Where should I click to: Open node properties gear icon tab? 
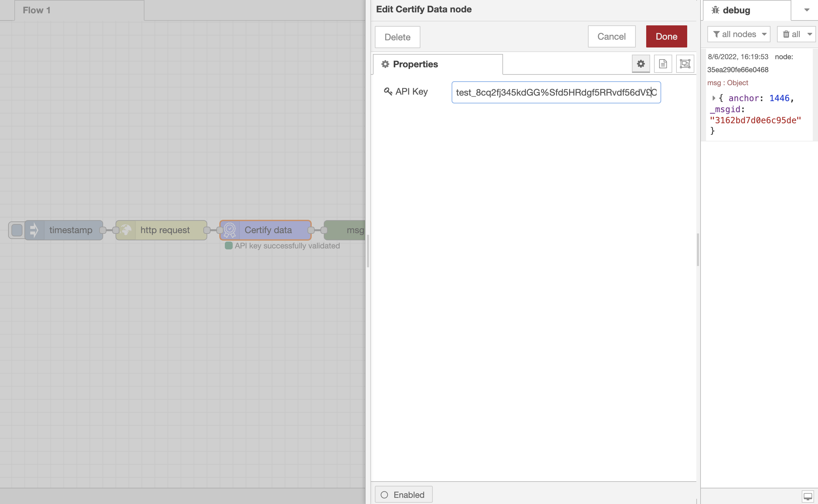coord(641,64)
